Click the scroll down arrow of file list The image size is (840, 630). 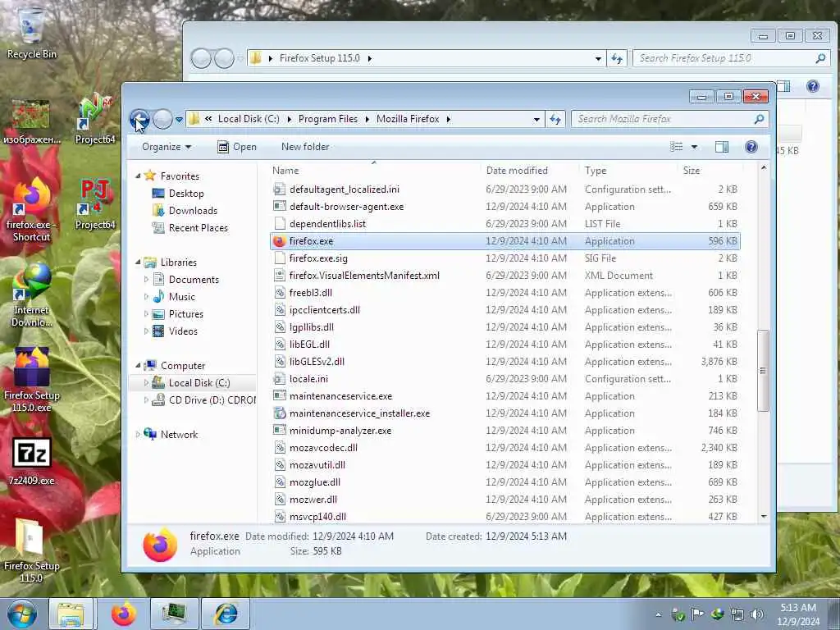[764, 517]
